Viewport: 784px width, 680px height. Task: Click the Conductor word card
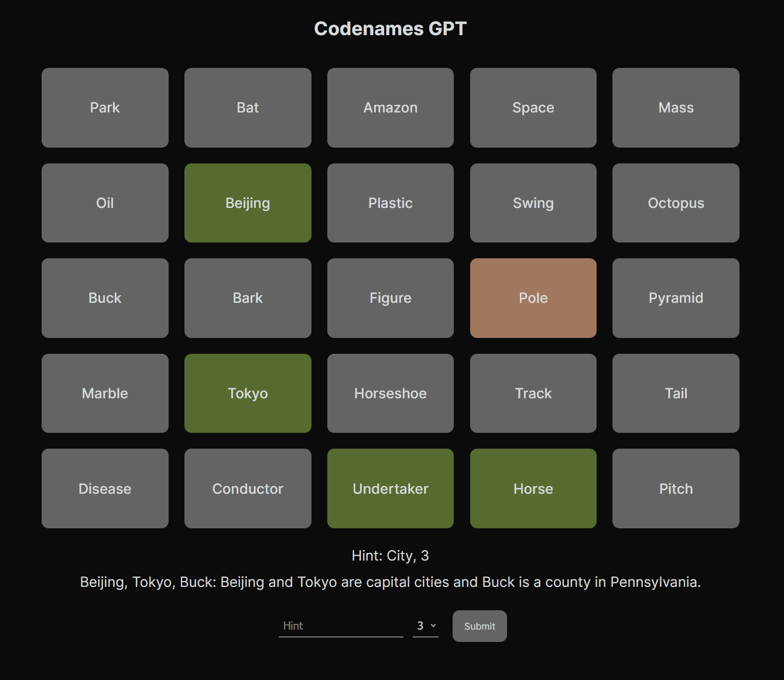tap(248, 488)
